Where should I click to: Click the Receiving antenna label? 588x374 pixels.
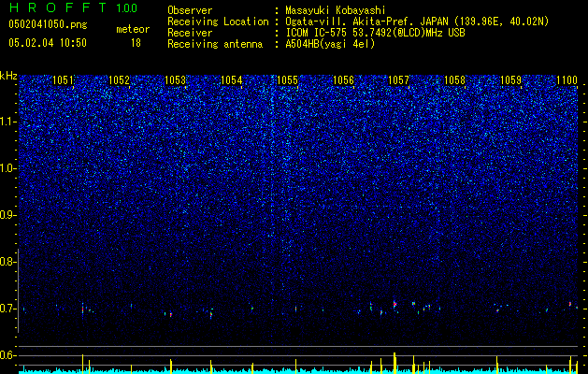215,44
